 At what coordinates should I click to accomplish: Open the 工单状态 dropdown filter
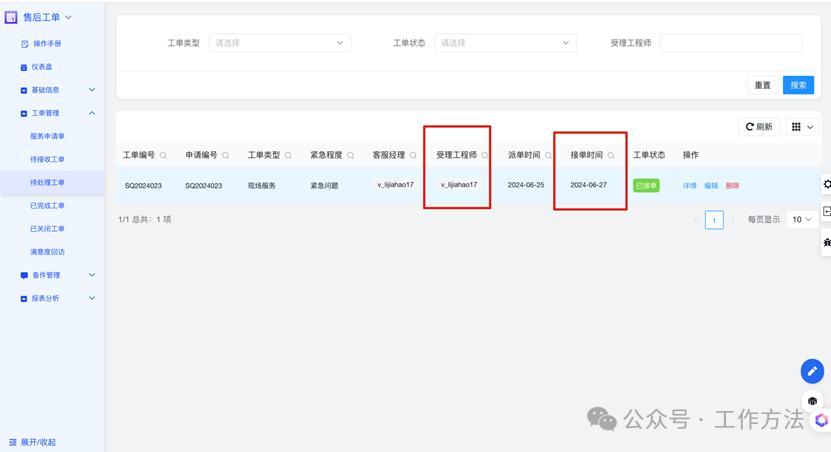click(x=505, y=43)
